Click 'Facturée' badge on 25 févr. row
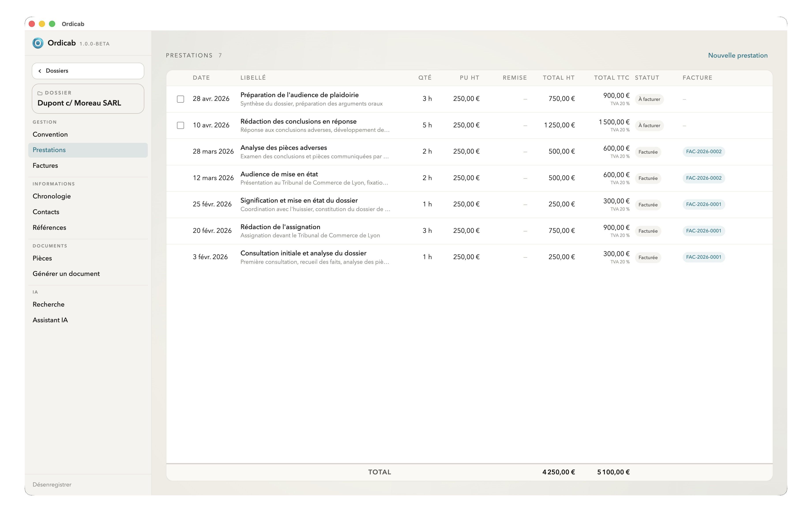This screenshot has height=528, width=812. click(648, 205)
